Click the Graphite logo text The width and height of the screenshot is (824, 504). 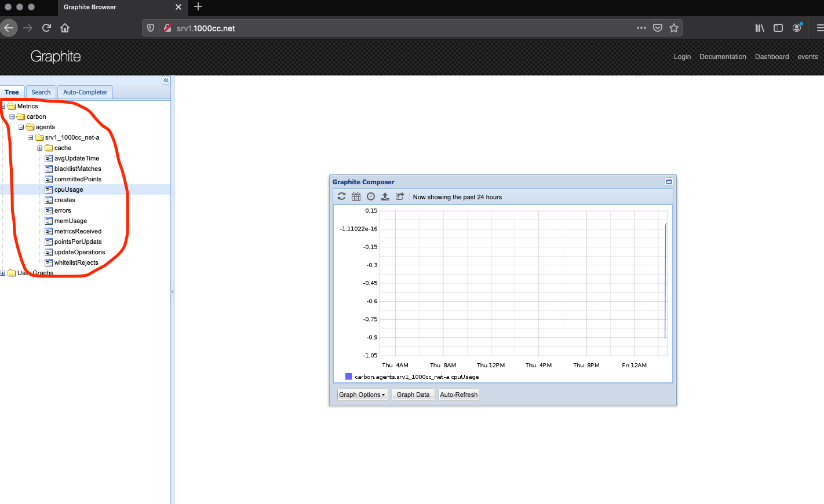[x=56, y=57]
